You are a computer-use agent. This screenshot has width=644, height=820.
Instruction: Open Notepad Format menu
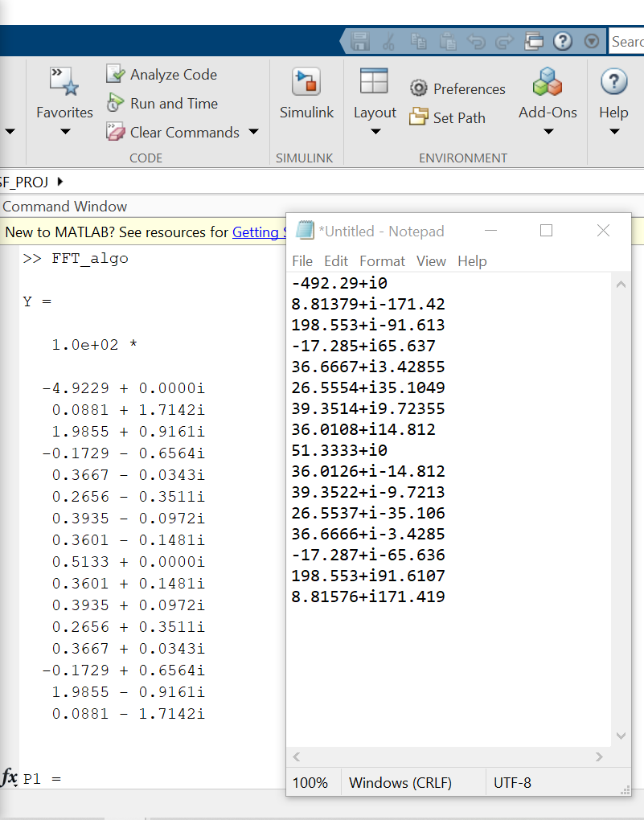pyautogui.click(x=382, y=260)
